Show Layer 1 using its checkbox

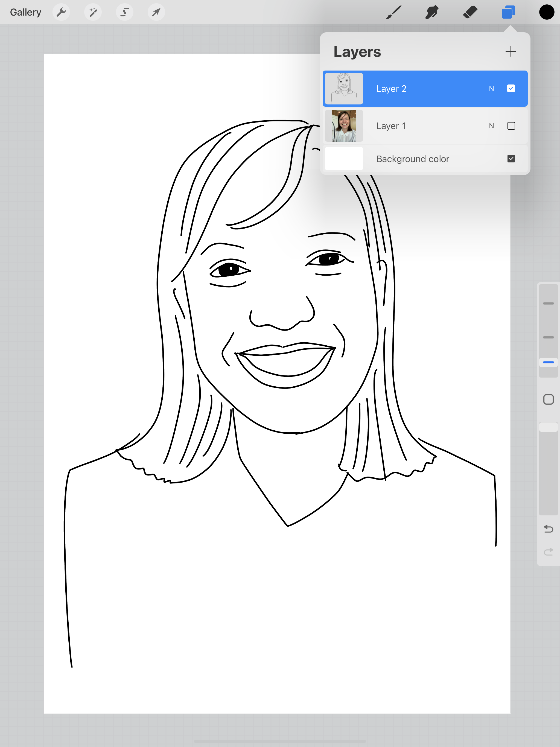511,126
